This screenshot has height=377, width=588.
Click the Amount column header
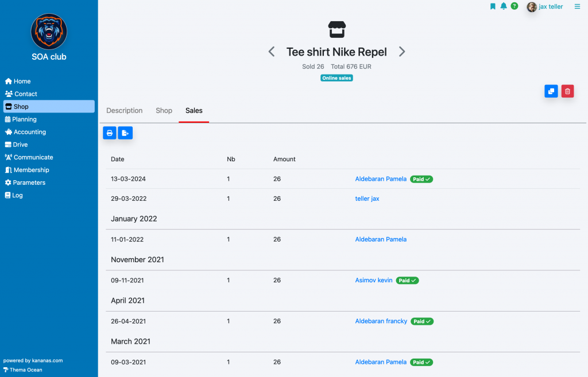pos(284,160)
